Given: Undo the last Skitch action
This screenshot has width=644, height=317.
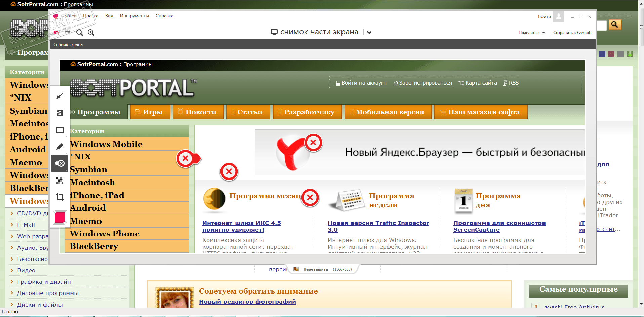Looking at the screenshot, I should click(x=56, y=32).
